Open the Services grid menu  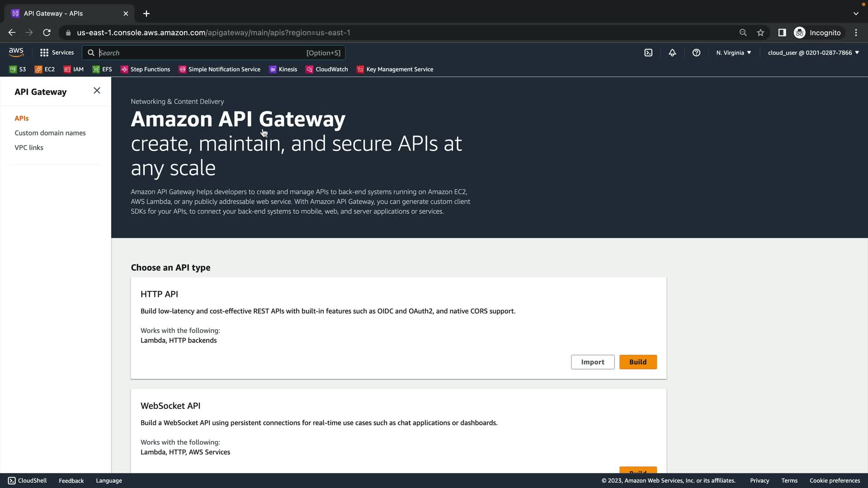point(57,53)
